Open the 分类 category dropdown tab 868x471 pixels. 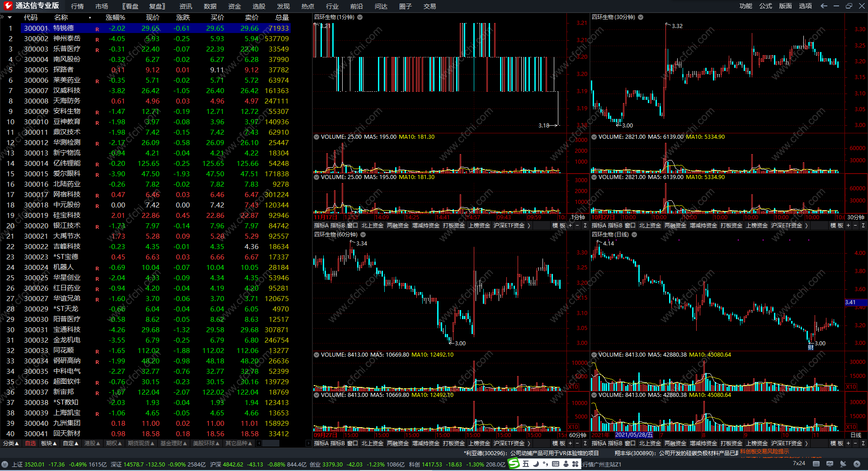pos(11,443)
